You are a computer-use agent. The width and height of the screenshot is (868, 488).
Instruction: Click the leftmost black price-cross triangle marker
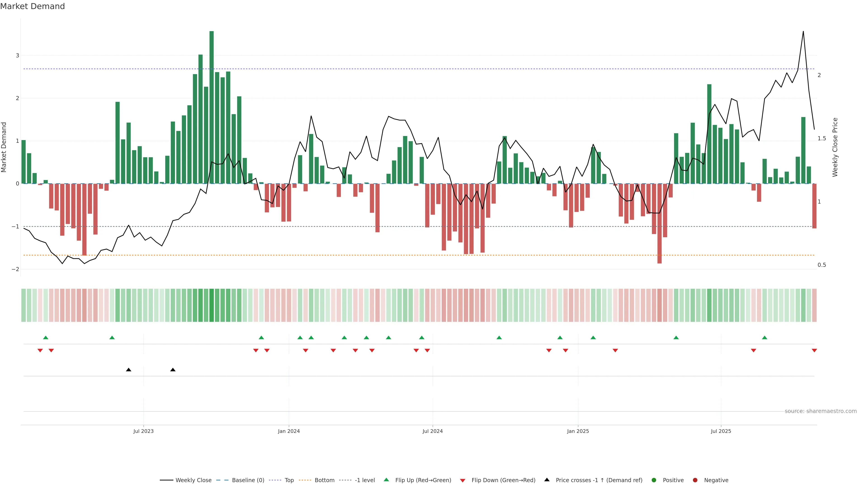pos(128,370)
